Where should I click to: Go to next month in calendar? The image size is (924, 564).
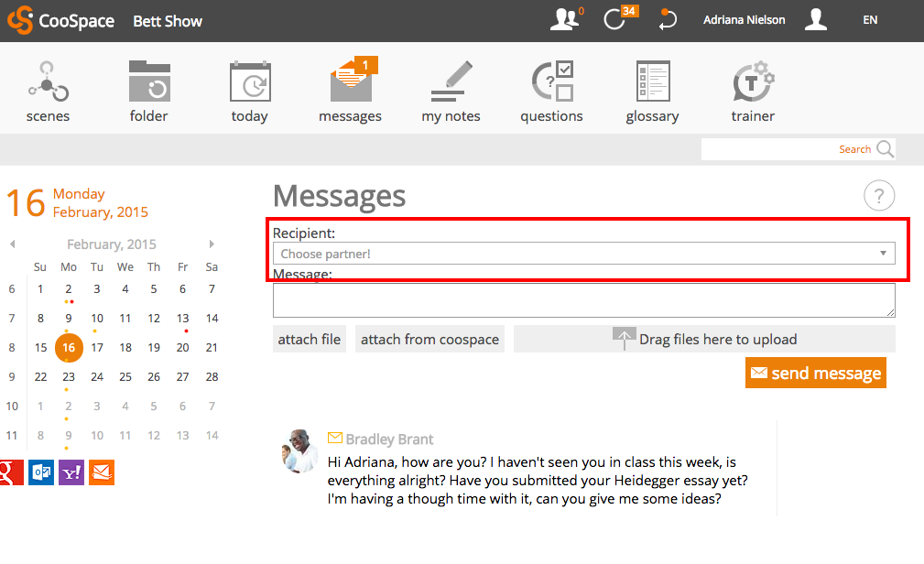click(212, 244)
